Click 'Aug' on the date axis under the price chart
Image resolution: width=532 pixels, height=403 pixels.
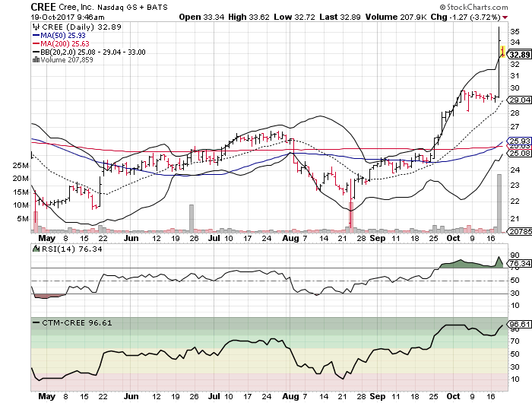[x=290, y=238]
